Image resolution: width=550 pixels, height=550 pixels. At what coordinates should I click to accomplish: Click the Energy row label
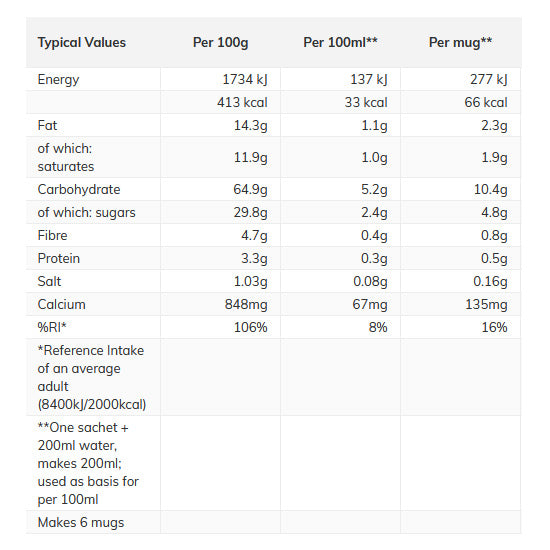(x=58, y=80)
